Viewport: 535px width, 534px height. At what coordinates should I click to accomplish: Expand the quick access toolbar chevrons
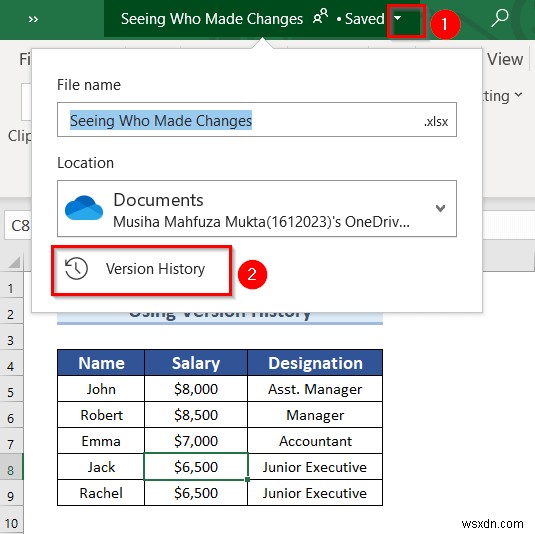pyautogui.click(x=33, y=19)
